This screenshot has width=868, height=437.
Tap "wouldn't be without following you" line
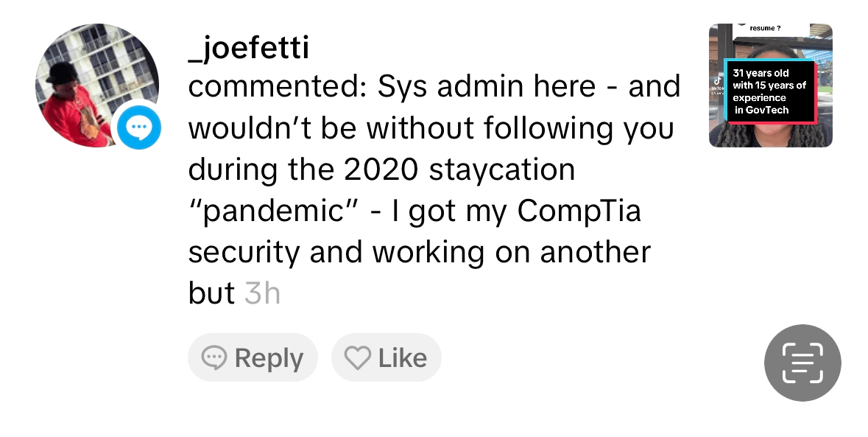pyautogui.click(x=431, y=128)
